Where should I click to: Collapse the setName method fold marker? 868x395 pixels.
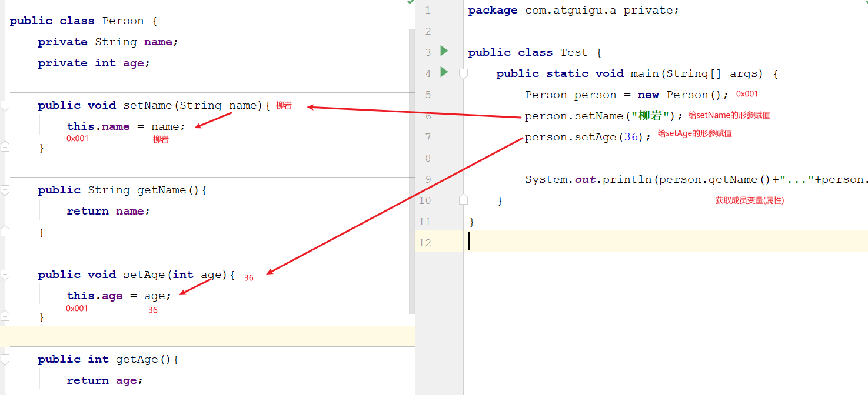tap(5, 105)
